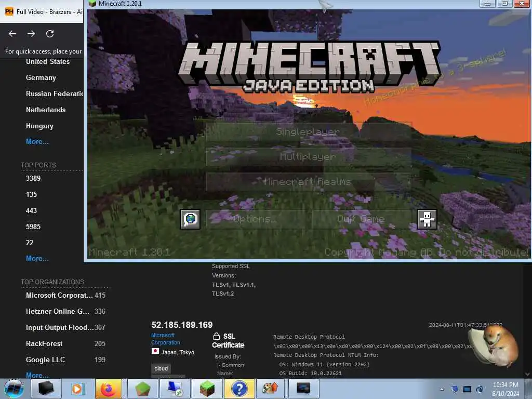Filter by port 5985
532x399 pixels.
coord(33,227)
